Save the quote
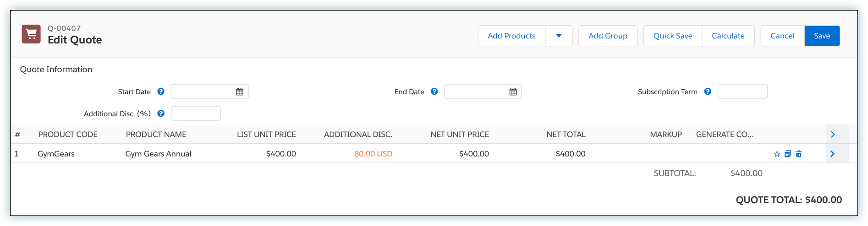 822,36
